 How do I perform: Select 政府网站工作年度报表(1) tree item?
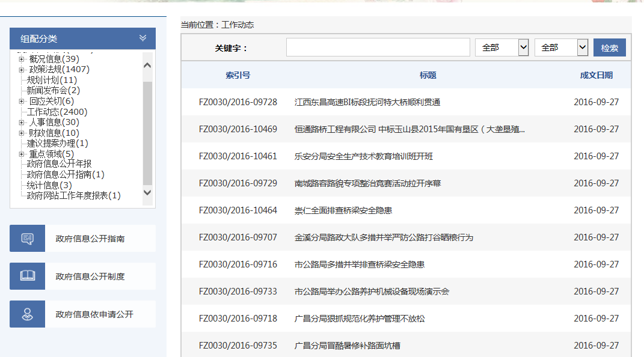coord(74,195)
